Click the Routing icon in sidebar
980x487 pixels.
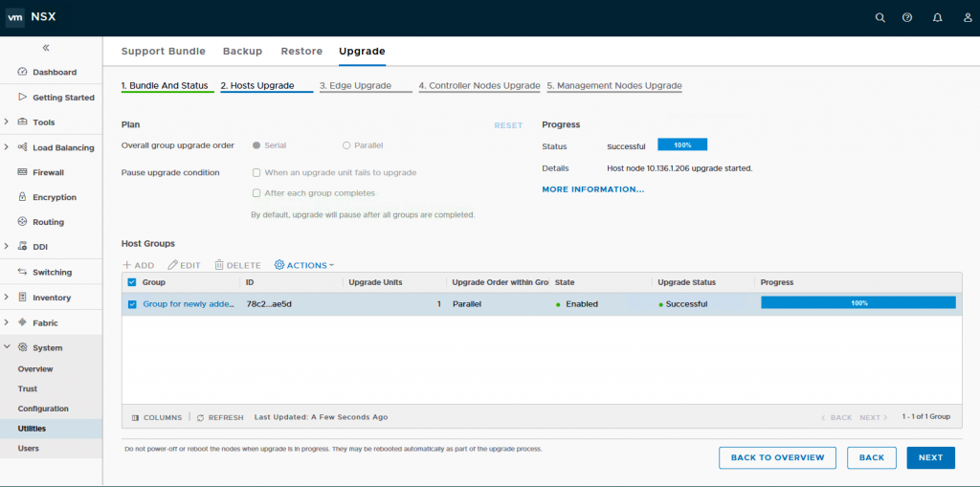(x=23, y=222)
